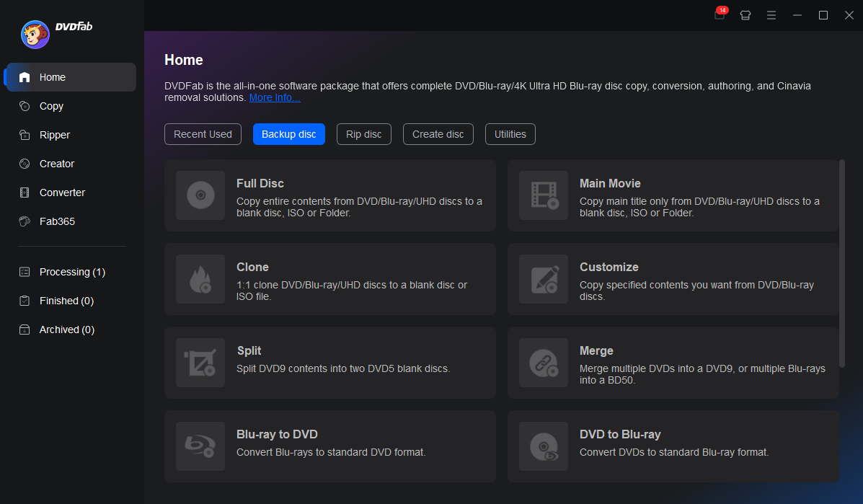Click the Converter film icon in sidebar

[x=25, y=193]
